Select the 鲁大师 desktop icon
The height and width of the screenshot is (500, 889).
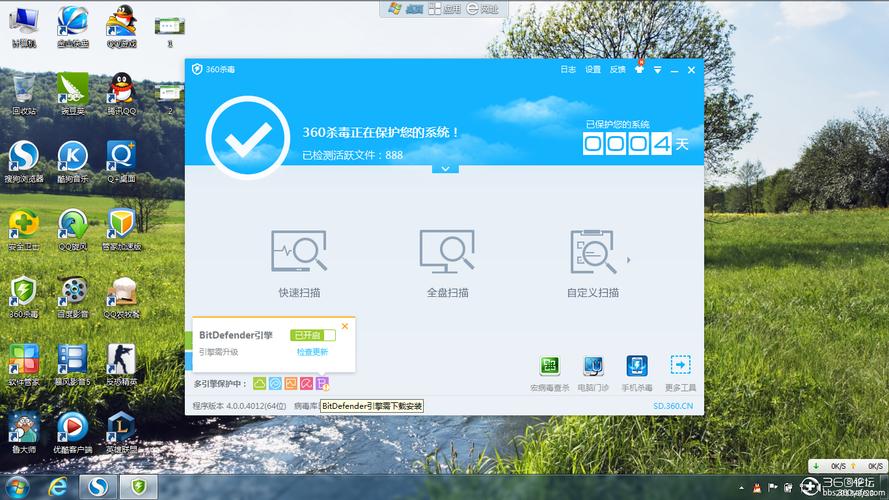point(24,433)
